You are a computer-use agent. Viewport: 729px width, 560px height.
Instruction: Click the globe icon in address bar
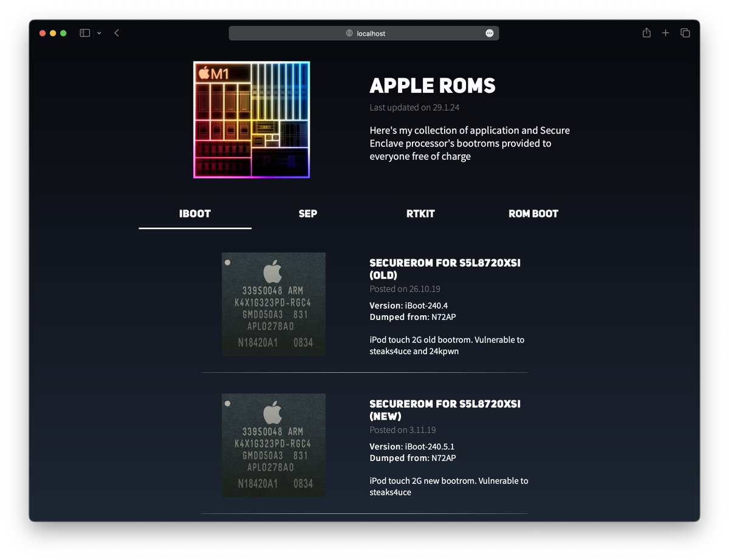pos(349,33)
